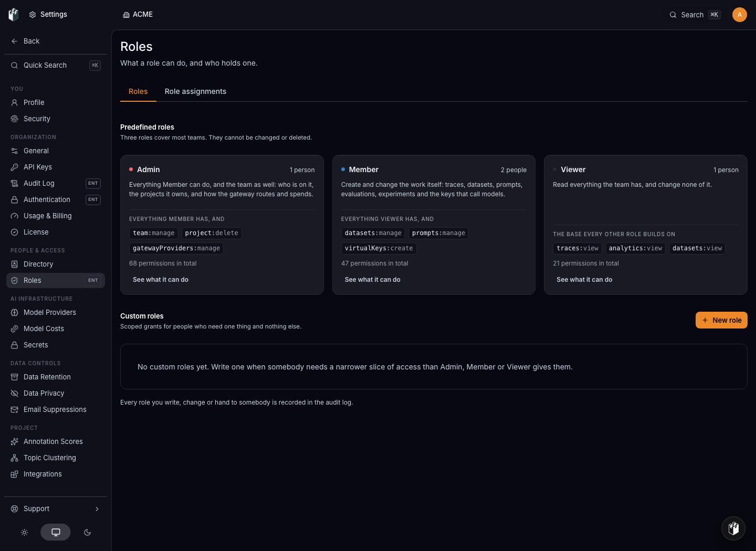Open General in the sidebar
Viewport: 756px width, 551px height.
pos(56,151)
